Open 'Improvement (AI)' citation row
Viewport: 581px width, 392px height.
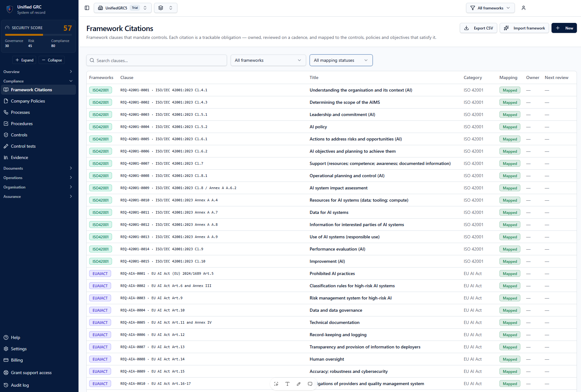331,261
